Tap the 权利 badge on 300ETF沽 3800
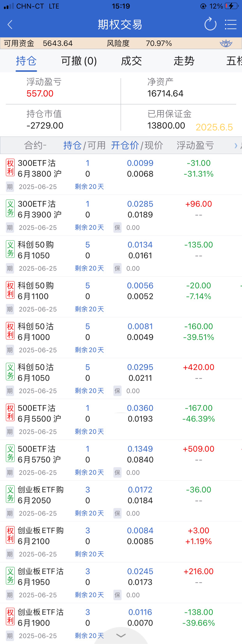The height and width of the screenshot is (644, 242). click(x=10, y=167)
